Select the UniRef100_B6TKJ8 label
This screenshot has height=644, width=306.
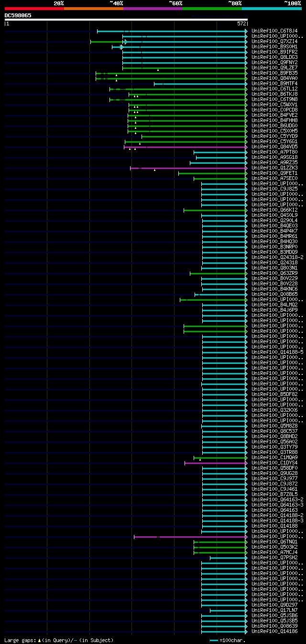pyautogui.click(x=274, y=94)
